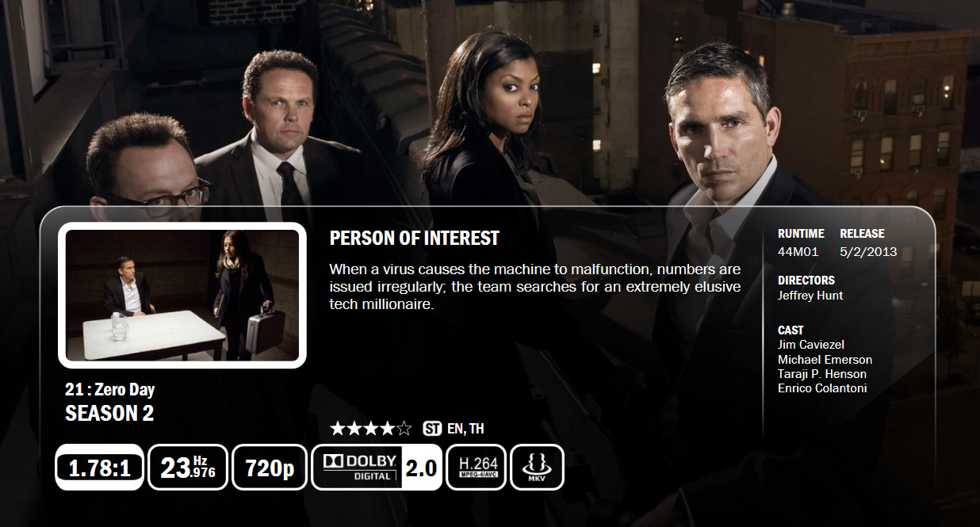Click the 720p resolution badge

(x=270, y=468)
